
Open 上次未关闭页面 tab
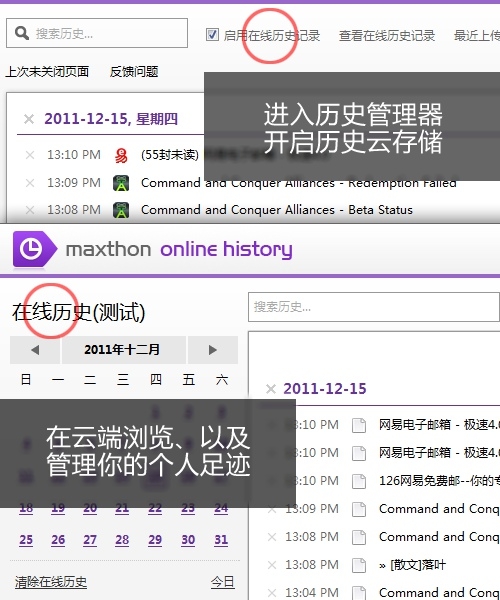tap(47, 72)
